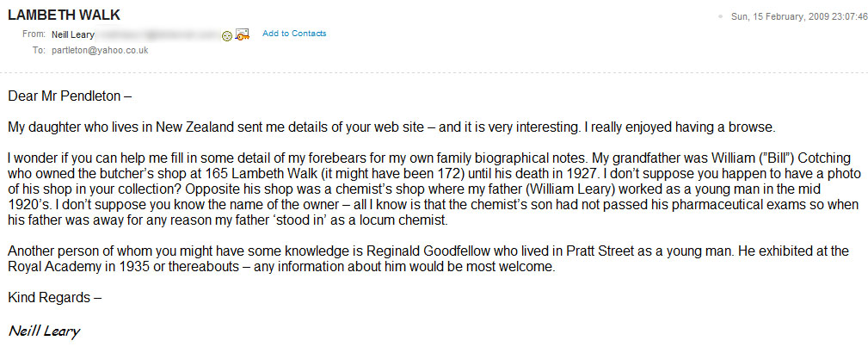Click the Royal Academy in 1935 sentence

click(280, 267)
